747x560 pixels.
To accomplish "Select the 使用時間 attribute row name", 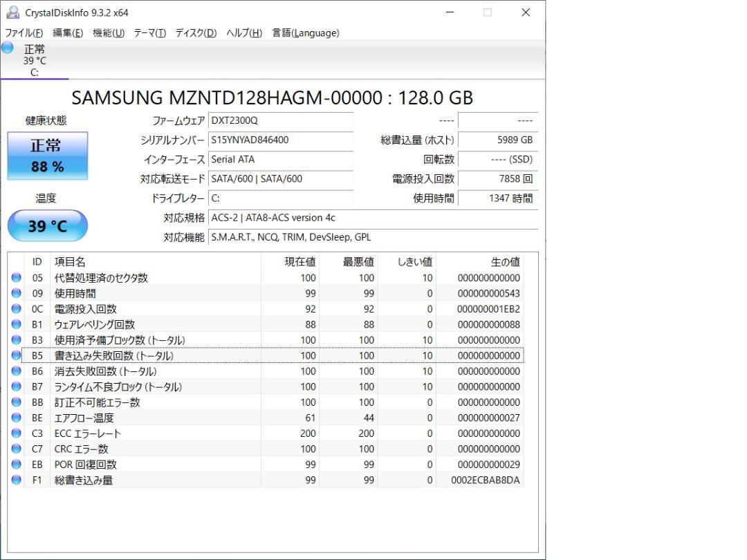I will click(x=75, y=293).
